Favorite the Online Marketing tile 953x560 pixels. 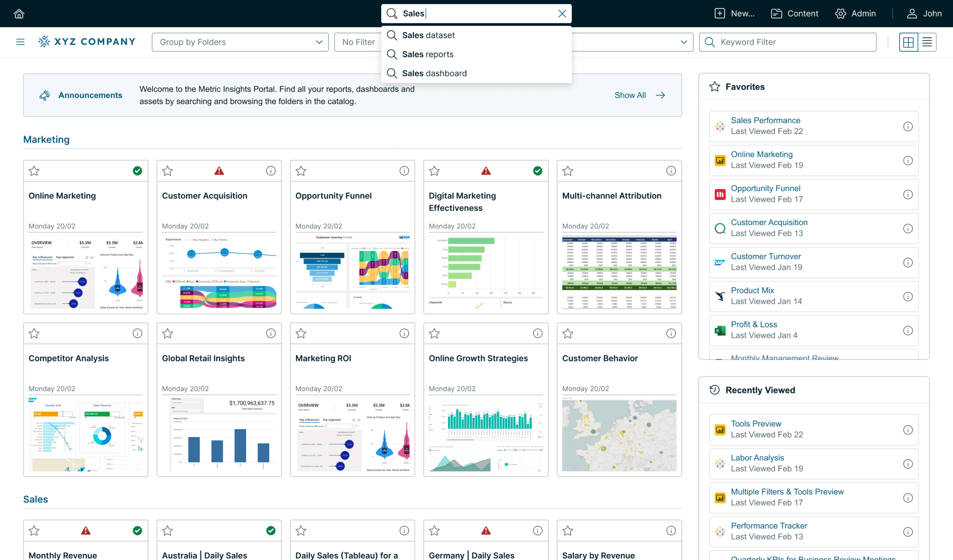coord(34,171)
